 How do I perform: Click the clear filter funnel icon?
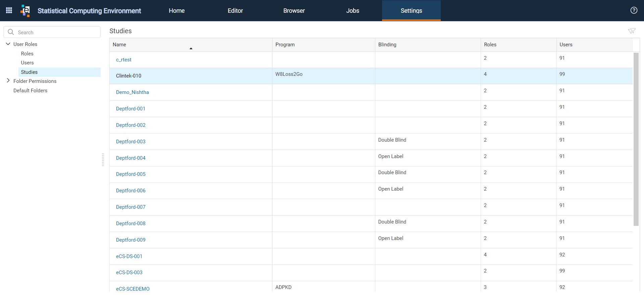(632, 31)
